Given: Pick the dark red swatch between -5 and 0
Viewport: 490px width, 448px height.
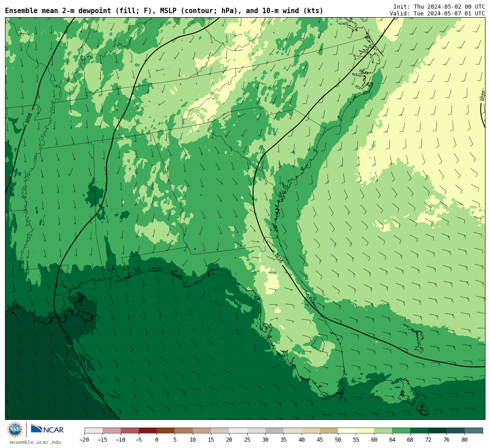Looking at the screenshot, I should [148, 431].
